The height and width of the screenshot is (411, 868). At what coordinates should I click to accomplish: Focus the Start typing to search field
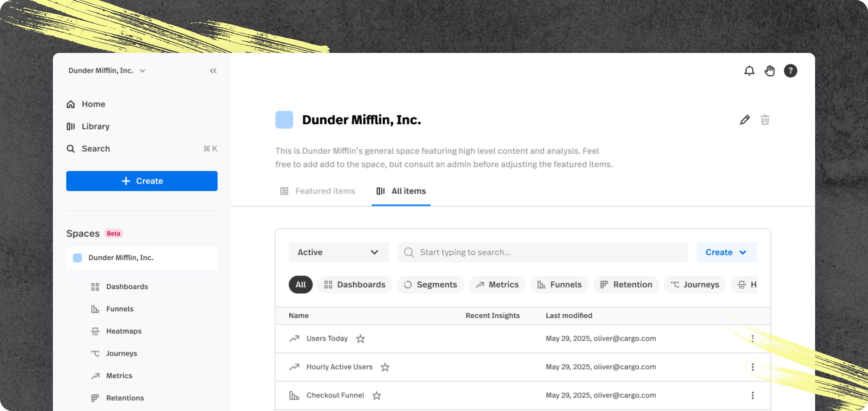[x=542, y=252]
